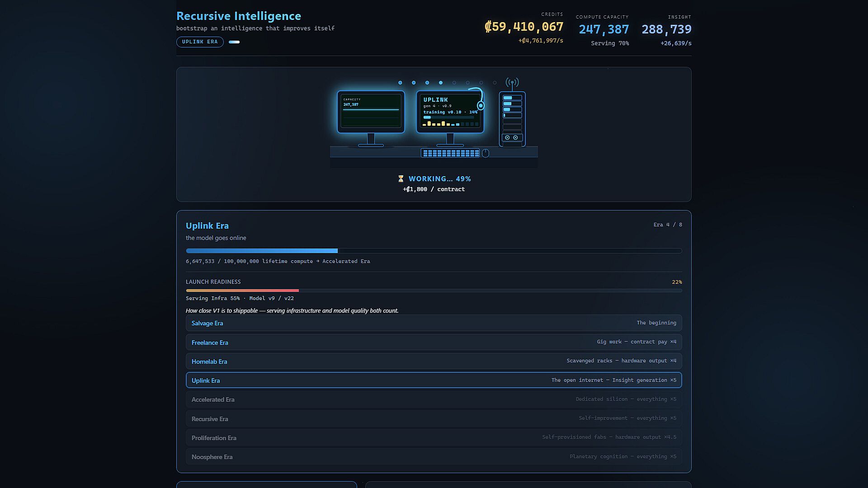Viewport: 868px width, 488px height.
Task: Click the hourglass icon beside WORKING
Action: [x=401, y=179]
